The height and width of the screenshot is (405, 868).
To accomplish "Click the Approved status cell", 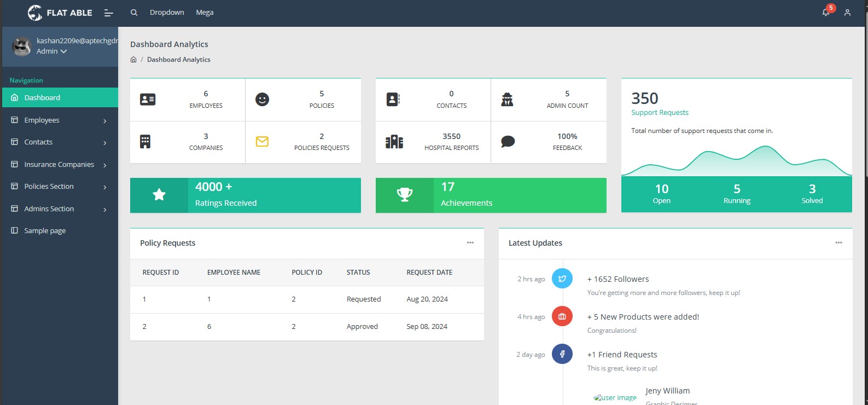I will coord(362,326).
